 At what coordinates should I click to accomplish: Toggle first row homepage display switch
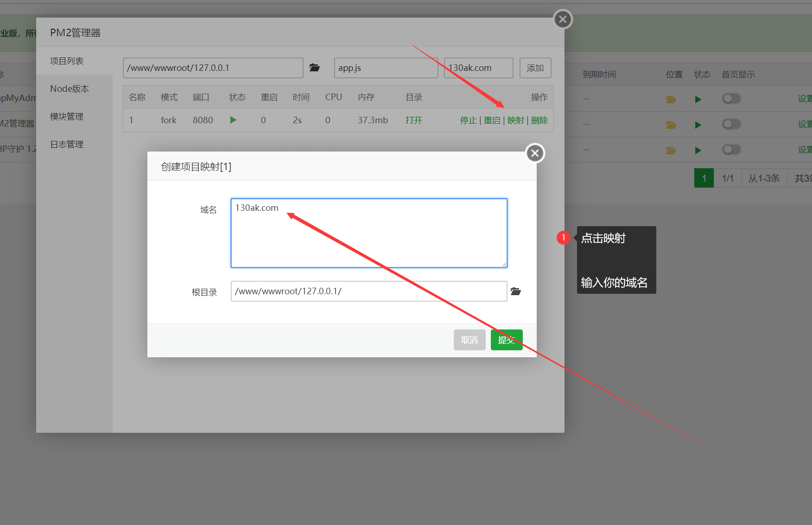click(731, 99)
